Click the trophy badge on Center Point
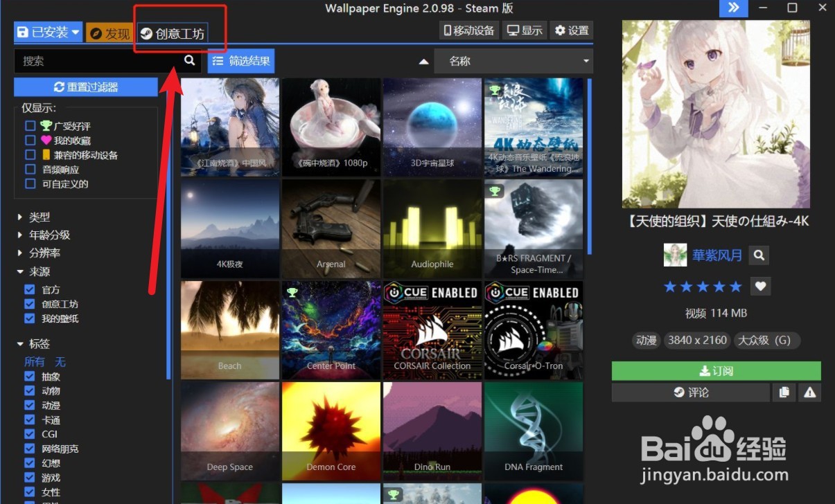 292,292
